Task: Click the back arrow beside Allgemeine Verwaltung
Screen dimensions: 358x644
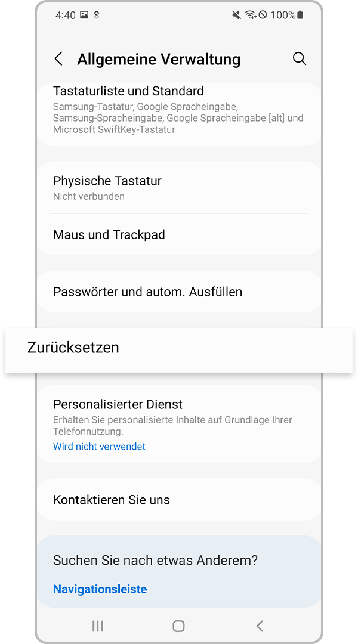Action: coord(58,58)
